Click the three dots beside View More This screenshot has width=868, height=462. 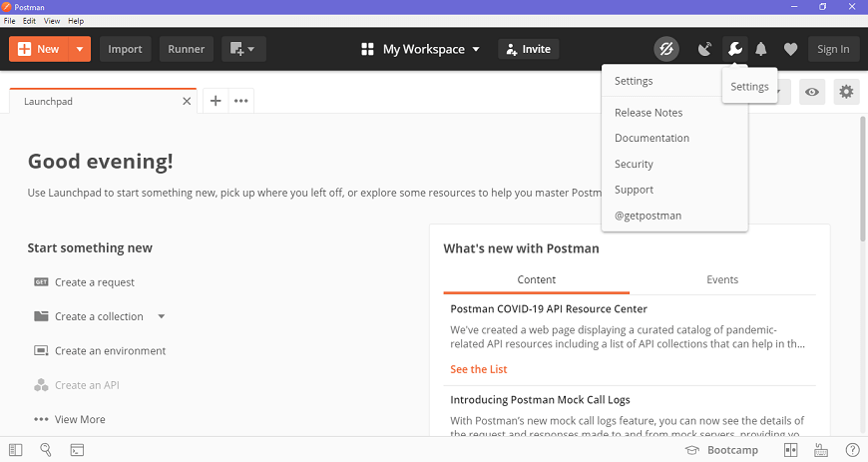tap(41, 419)
